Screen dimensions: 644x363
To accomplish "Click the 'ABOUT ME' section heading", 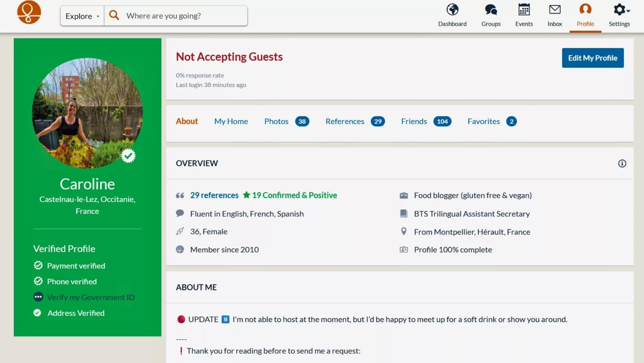I will point(196,287).
